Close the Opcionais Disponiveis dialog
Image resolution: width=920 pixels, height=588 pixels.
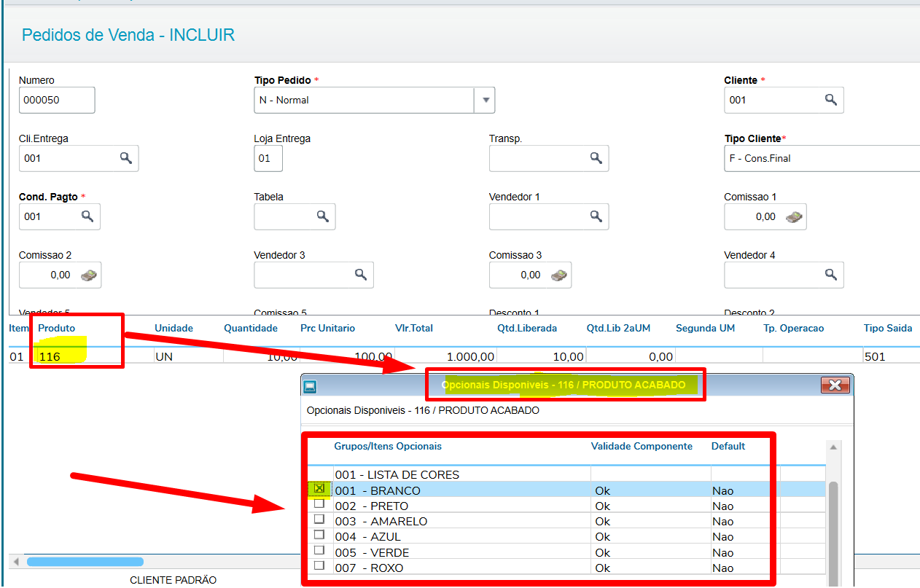[835, 385]
